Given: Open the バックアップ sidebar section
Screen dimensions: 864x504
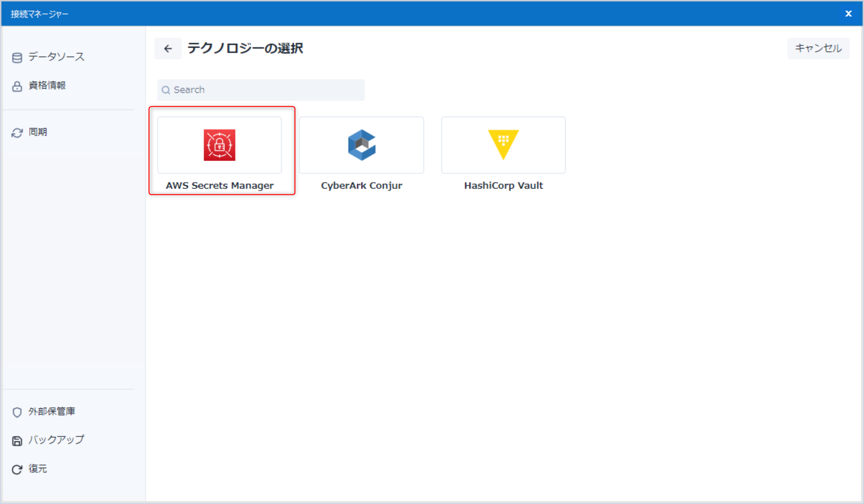Looking at the screenshot, I should (56, 440).
